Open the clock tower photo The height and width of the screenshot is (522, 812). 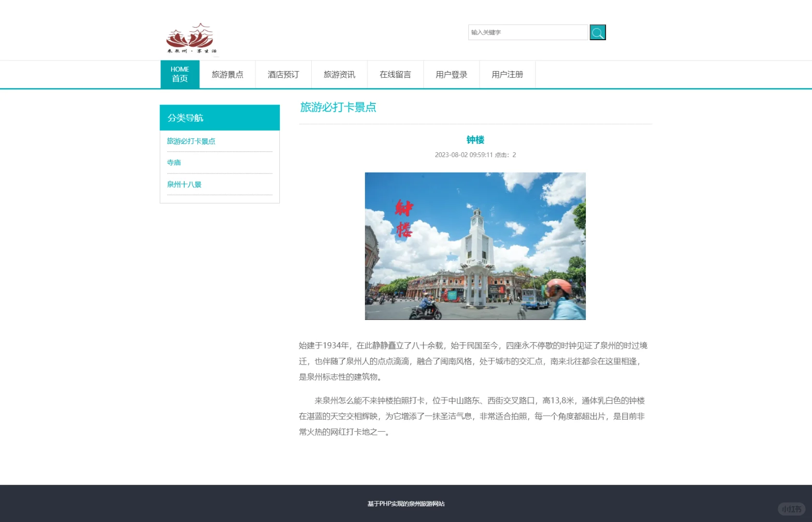click(475, 246)
